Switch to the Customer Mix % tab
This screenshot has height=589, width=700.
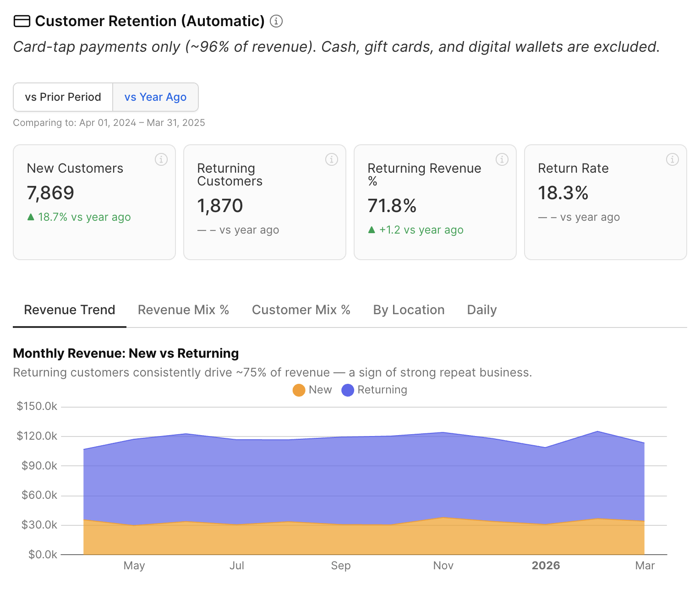pyautogui.click(x=301, y=310)
